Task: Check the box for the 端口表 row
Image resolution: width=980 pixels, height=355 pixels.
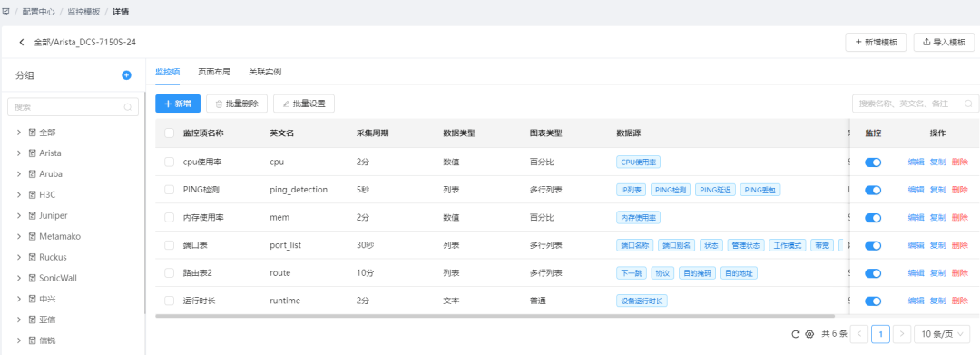Action: click(x=170, y=245)
